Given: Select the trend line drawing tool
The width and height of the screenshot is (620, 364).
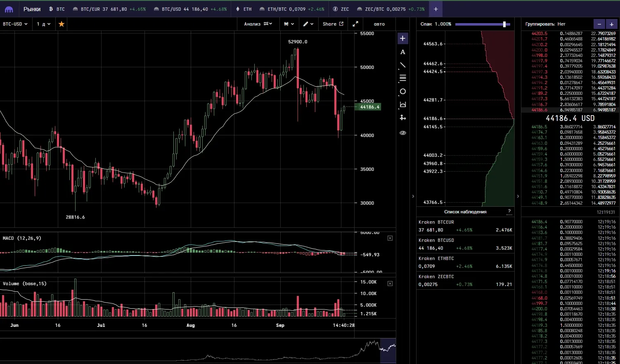Looking at the screenshot, I should (x=403, y=65).
